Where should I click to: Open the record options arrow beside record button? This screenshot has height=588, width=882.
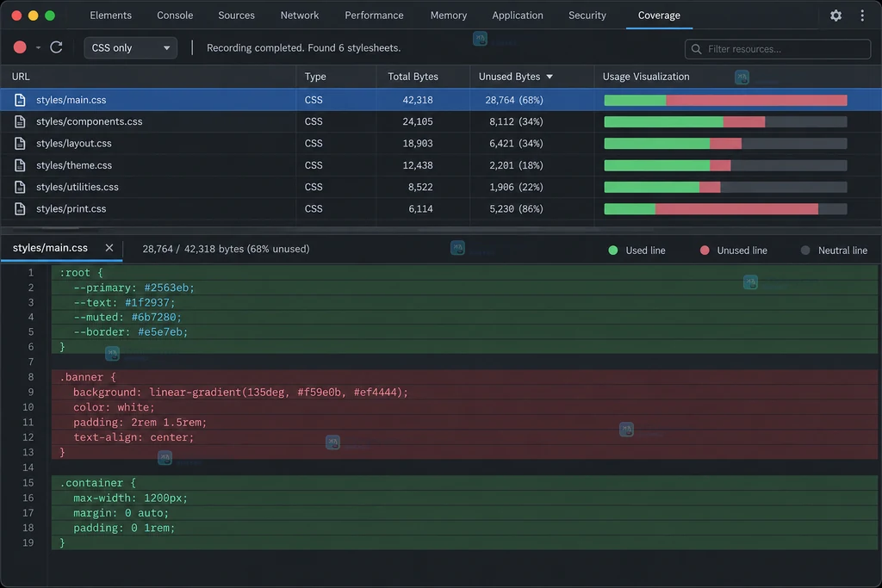pyautogui.click(x=38, y=48)
